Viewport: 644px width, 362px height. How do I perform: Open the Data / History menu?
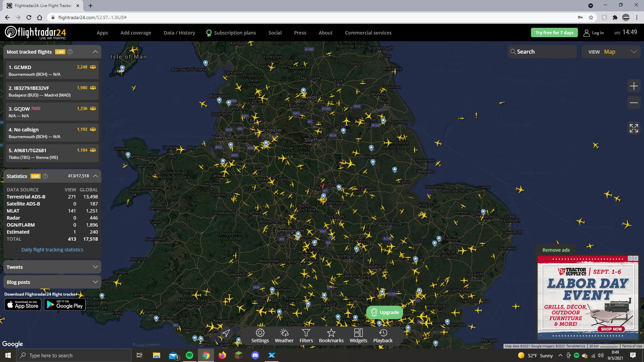(179, 33)
